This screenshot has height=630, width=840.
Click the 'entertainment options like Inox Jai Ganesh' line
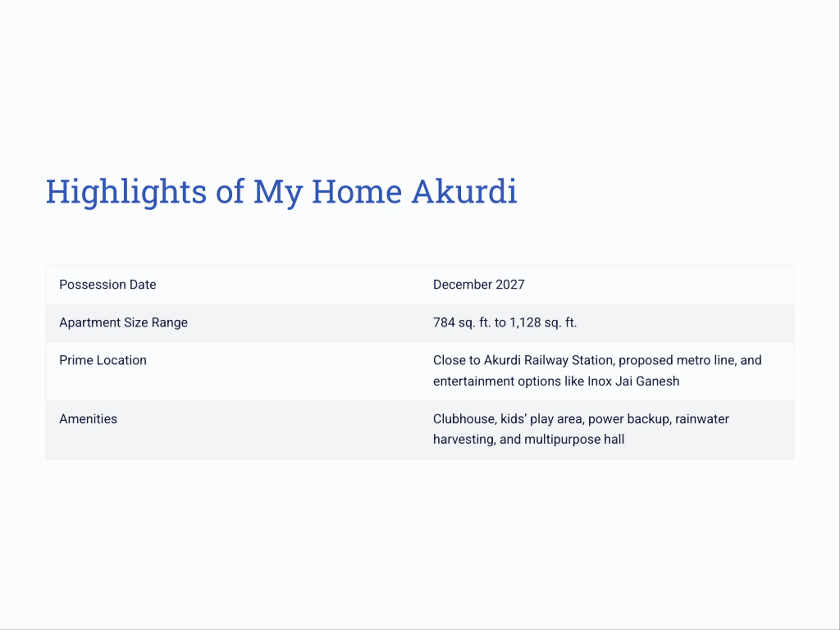[x=556, y=381]
